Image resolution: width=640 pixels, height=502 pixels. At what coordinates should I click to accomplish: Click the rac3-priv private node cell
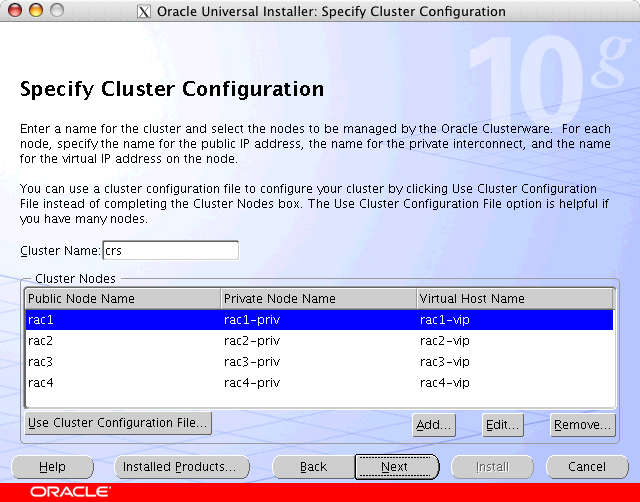click(252, 362)
